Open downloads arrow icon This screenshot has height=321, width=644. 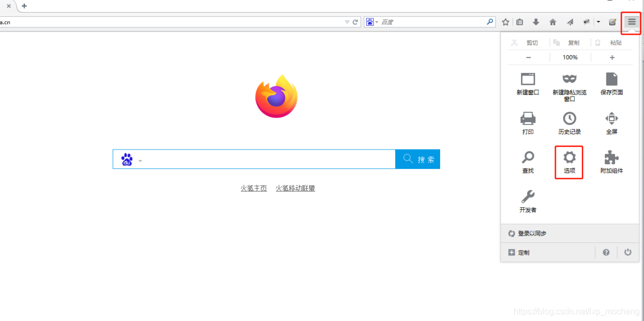pos(536,22)
